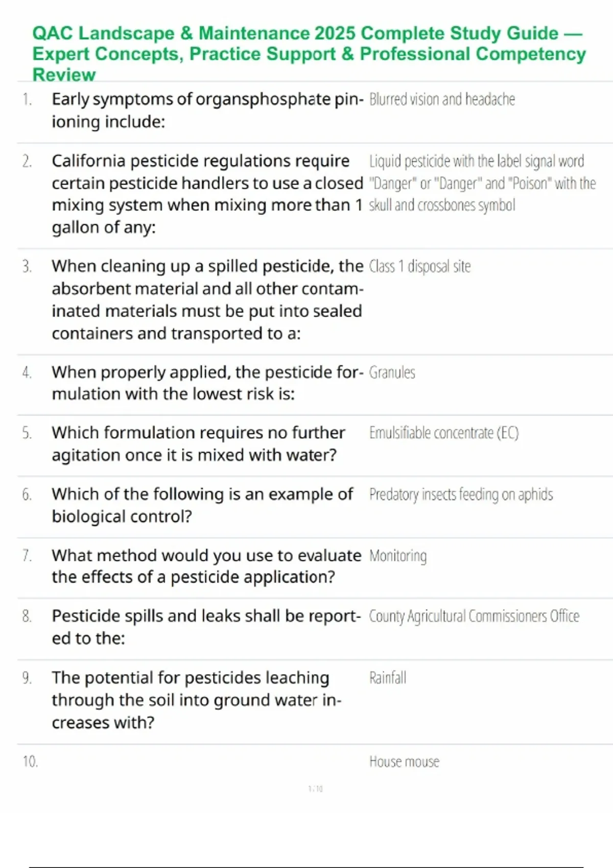Click "Predatory insects feeding on aphids" answer
The height and width of the screenshot is (868, 613).
click(461, 494)
